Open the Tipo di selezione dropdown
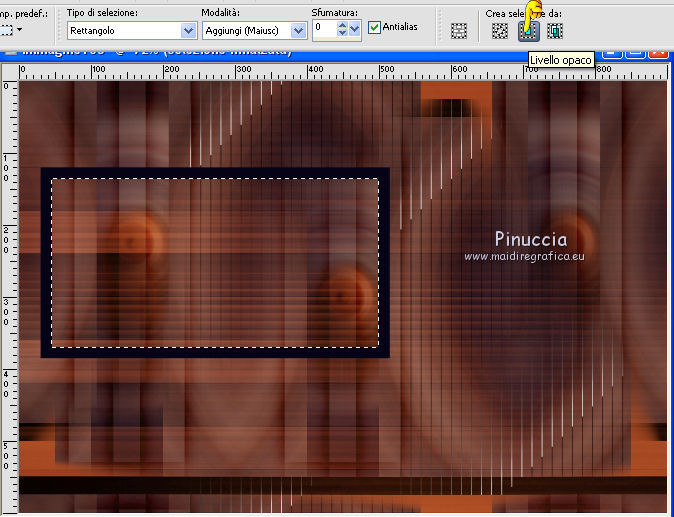Image resolution: width=674 pixels, height=517 pixels. (188, 31)
